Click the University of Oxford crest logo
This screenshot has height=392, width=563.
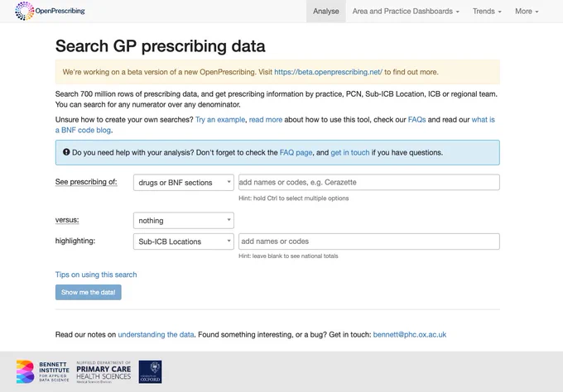pos(150,372)
